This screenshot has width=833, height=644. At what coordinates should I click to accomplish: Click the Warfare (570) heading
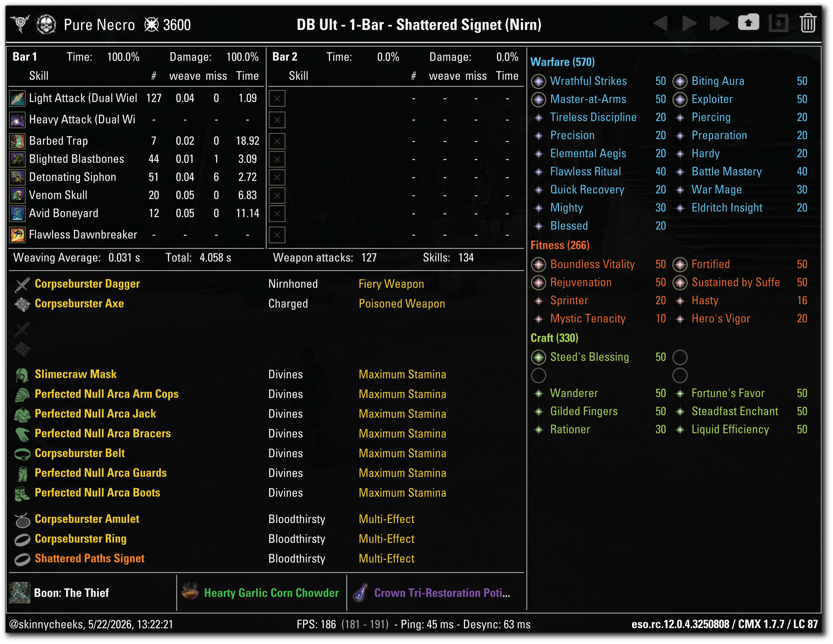coord(562,62)
